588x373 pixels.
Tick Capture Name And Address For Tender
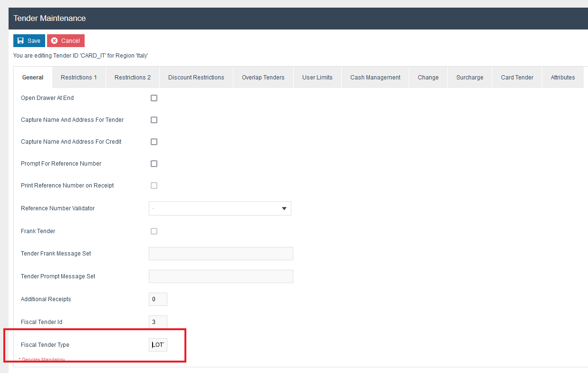point(154,120)
